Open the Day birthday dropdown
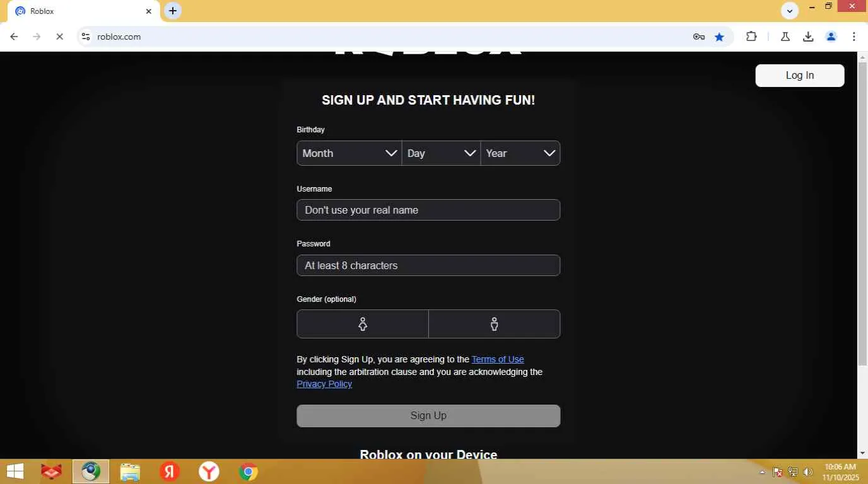868x484 pixels. pos(442,153)
